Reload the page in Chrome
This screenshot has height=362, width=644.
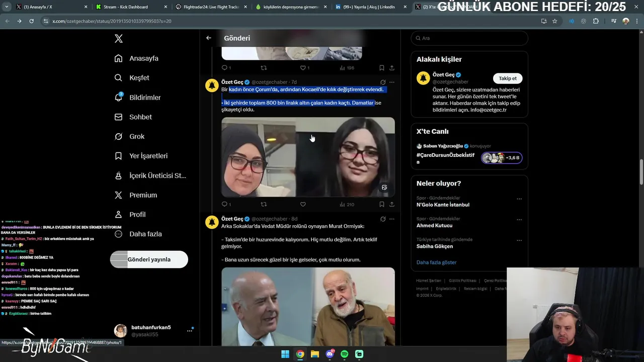[x=31, y=21]
